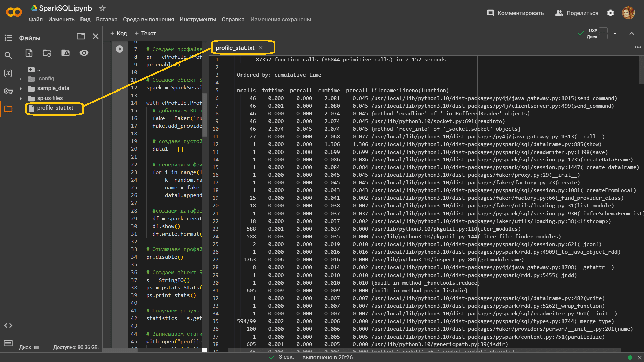644x362 pixels.
Task: Click the Поделиться button
Action: pos(577,13)
